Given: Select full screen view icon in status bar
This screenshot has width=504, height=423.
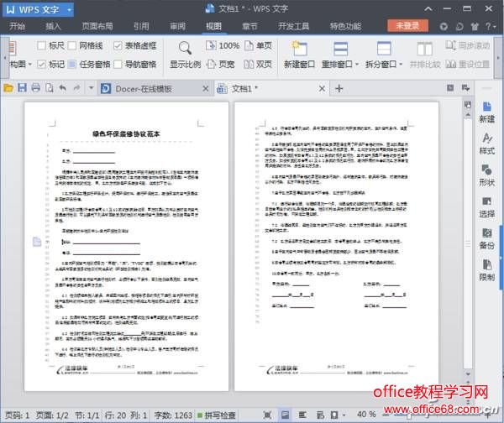Looking at the screenshot, I should (x=267, y=415).
